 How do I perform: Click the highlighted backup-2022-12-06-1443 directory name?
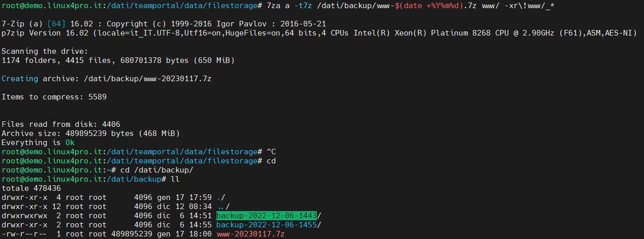(266, 216)
